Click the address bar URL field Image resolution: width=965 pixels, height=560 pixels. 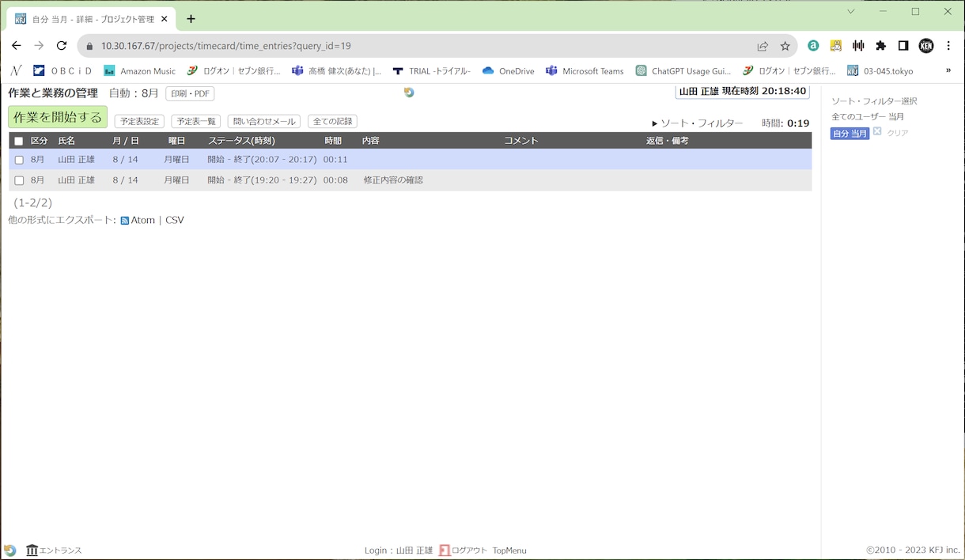tap(419, 46)
